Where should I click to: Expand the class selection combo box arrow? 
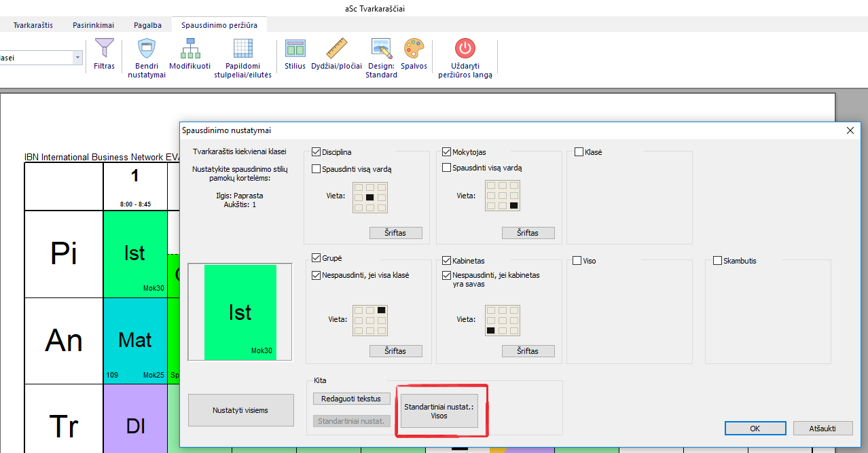coord(77,58)
